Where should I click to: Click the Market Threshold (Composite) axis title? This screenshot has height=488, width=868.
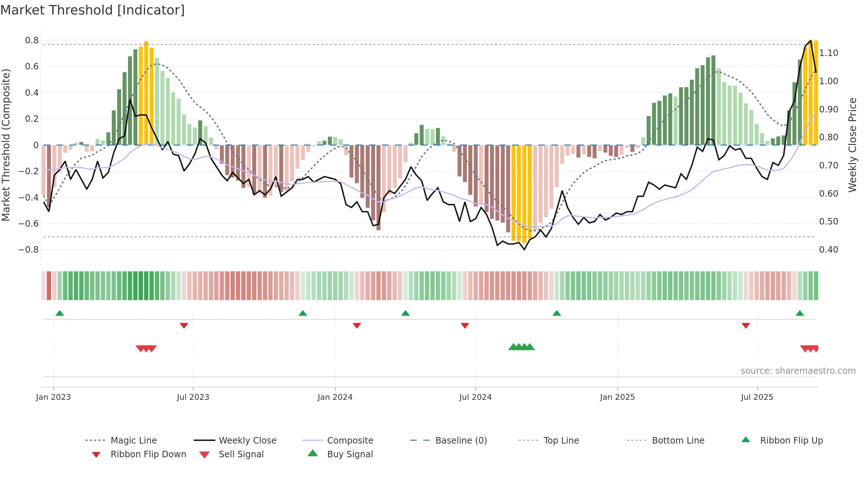click(x=6, y=145)
